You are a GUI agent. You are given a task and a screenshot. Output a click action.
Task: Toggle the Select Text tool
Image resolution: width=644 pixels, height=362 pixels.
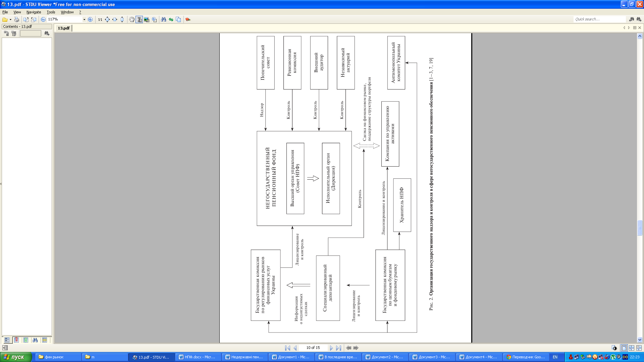(x=139, y=19)
